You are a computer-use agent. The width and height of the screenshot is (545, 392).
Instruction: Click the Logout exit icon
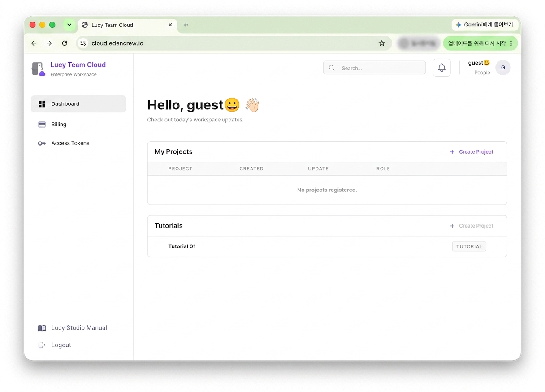click(42, 345)
